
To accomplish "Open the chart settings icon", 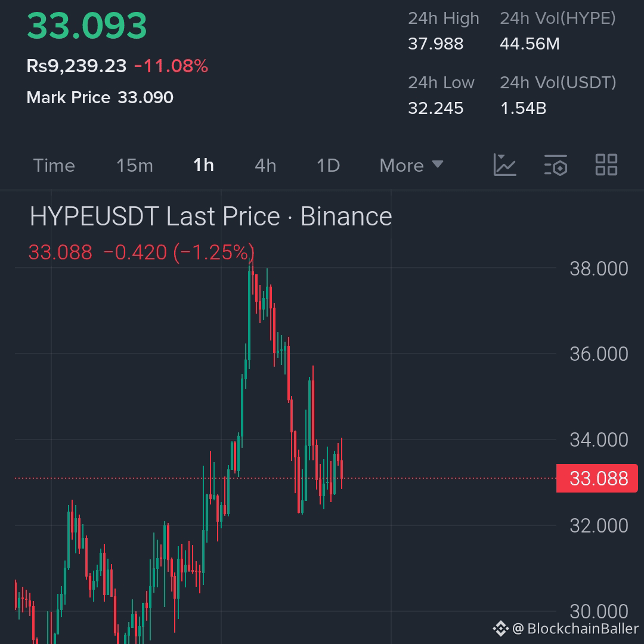I will pos(556,165).
